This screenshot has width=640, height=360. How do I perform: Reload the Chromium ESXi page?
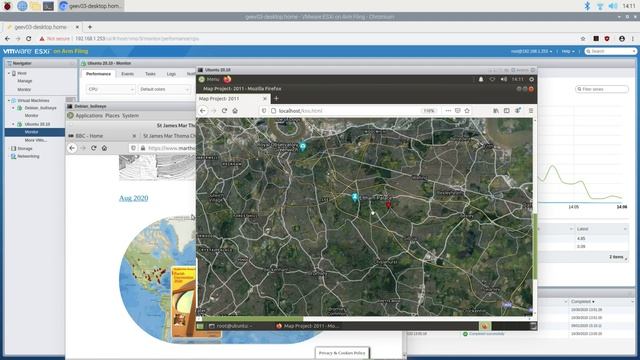pos(29,38)
